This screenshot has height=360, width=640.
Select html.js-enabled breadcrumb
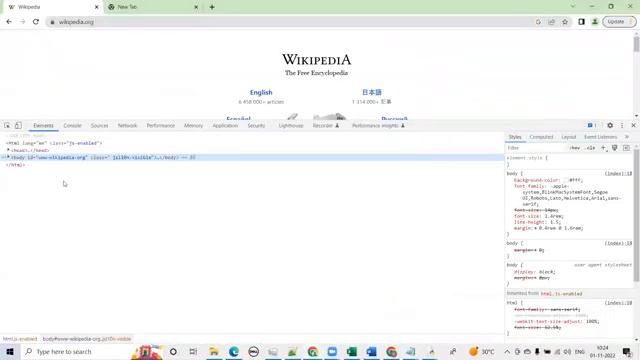tap(20, 339)
